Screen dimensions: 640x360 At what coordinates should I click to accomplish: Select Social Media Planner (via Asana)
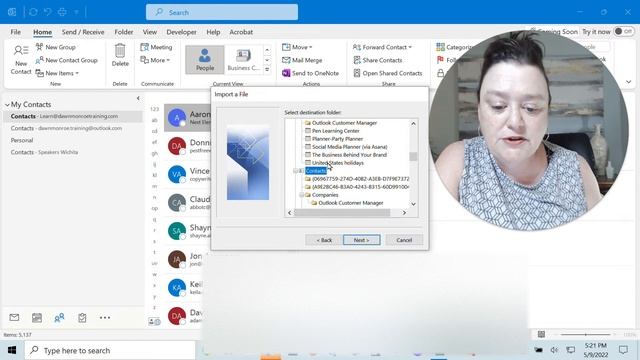coord(346,147)
